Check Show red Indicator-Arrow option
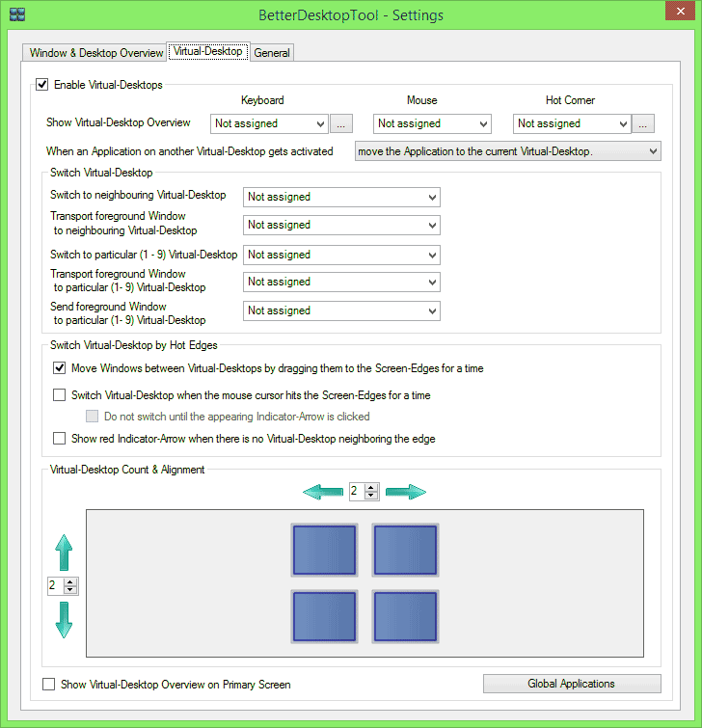This screenshot has width=702, height=728. (60, 439)
